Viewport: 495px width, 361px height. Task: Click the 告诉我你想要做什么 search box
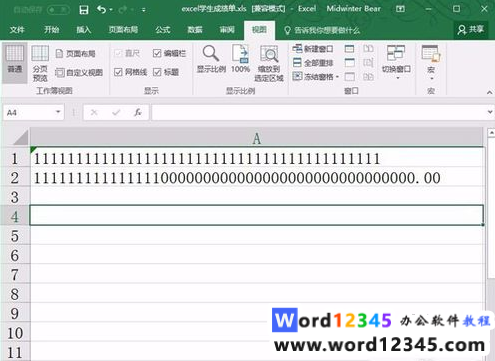[x=322, y=31]
